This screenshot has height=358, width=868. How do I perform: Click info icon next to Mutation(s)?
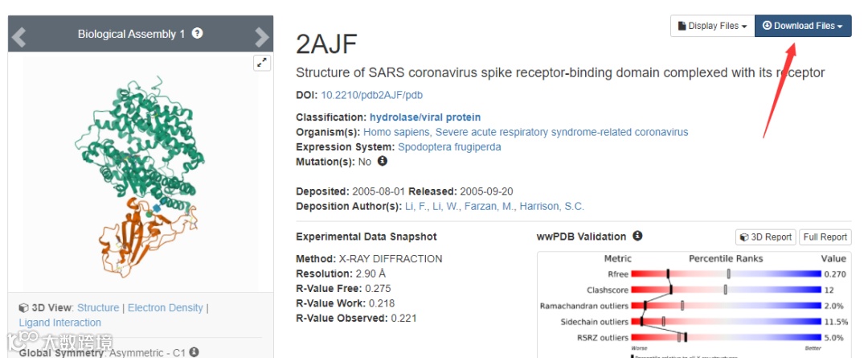[x=383, y=161]
